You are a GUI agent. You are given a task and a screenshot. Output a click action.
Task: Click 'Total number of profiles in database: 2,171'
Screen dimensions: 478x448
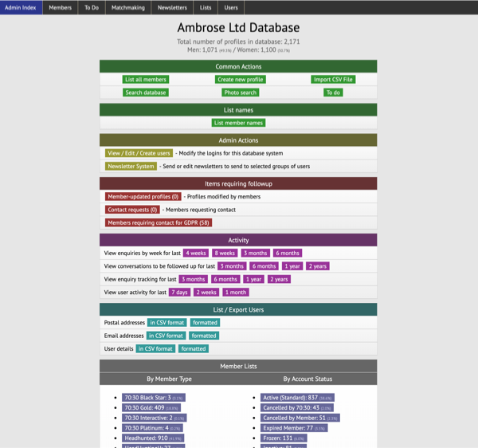[x=238, y=41]
